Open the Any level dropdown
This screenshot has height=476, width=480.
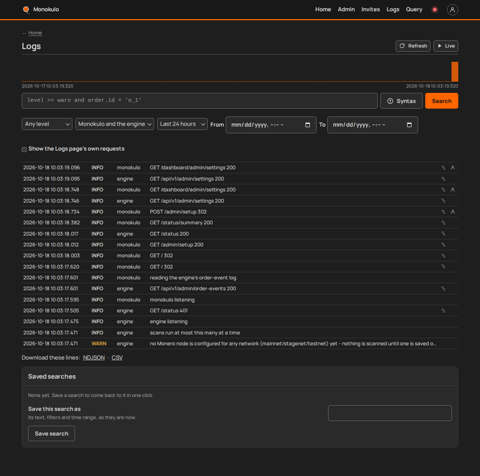pyautogui.click(x=47, y=124)
